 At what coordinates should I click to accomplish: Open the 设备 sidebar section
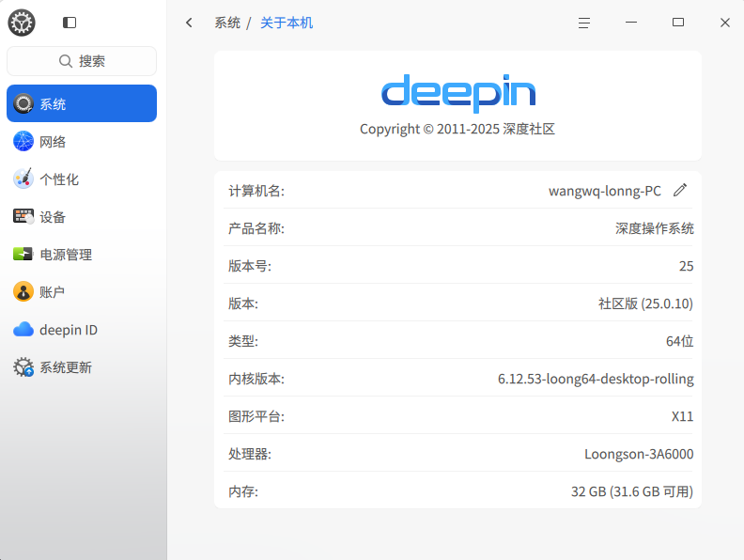point(82,217)
